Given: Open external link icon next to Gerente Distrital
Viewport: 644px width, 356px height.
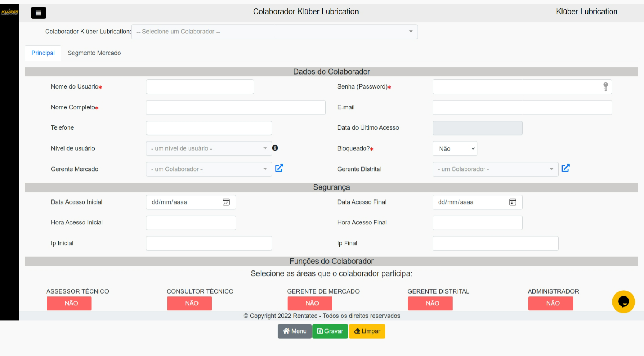Looking at the screenshot, I should pos(565,168).
